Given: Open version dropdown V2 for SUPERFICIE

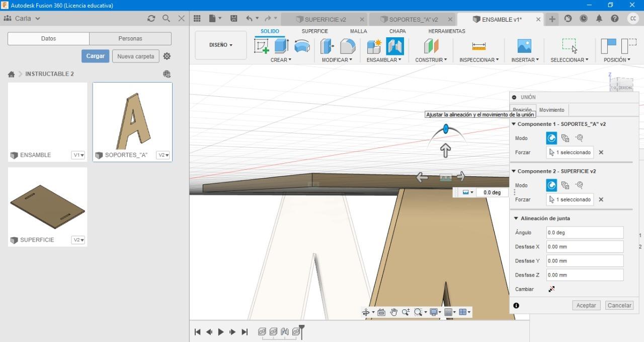Looking at the screenshot, I should pos(78,240).
